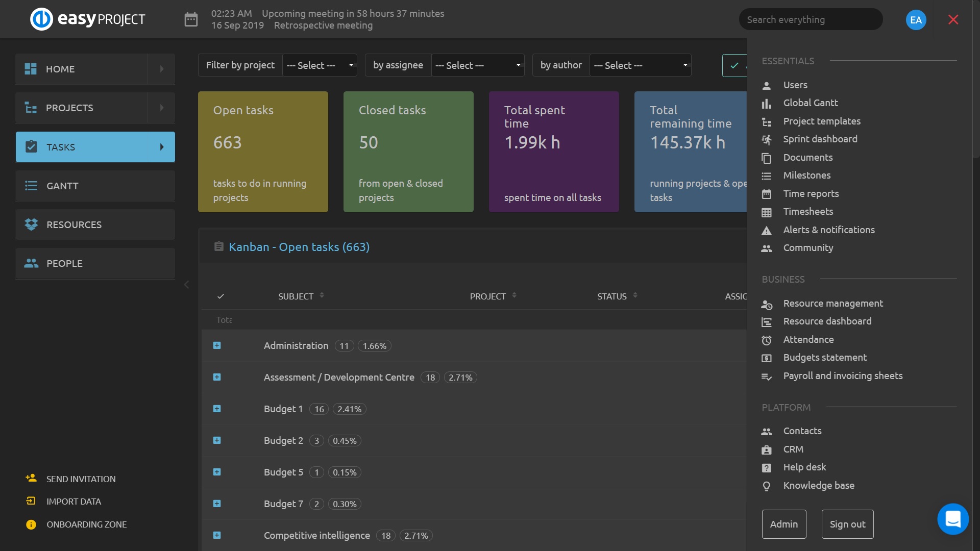980x551 pixels.
Task: Select Timesheets from the Essentials menu
Action: coord(808,212)
